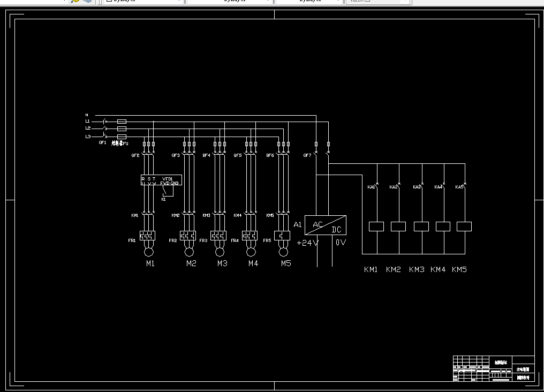Click the M2 motor label
Image resolution: width=544 pixels, height=392 pixels.
[x=191, y=263]
